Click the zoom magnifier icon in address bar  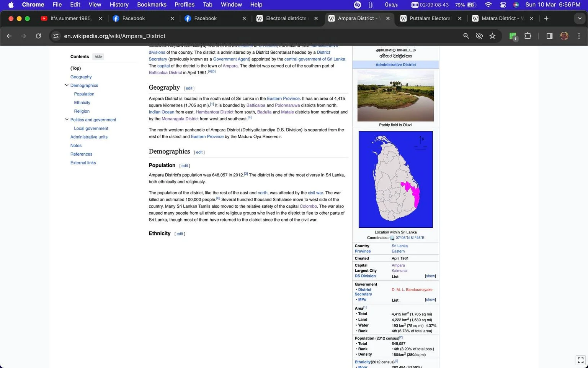coord(466,36)
